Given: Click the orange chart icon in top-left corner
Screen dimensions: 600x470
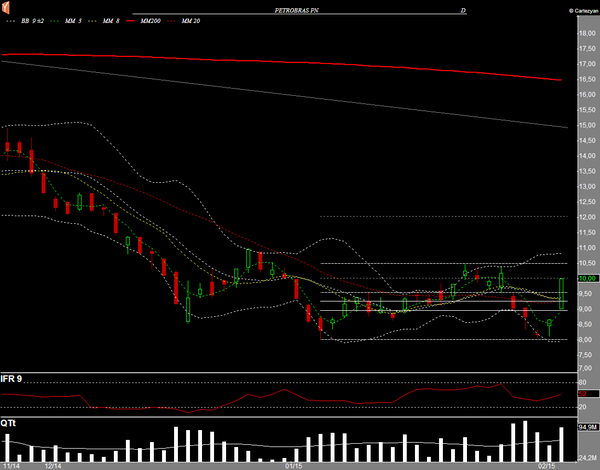Looking at the screenshot, I should (x=6, y=10).
